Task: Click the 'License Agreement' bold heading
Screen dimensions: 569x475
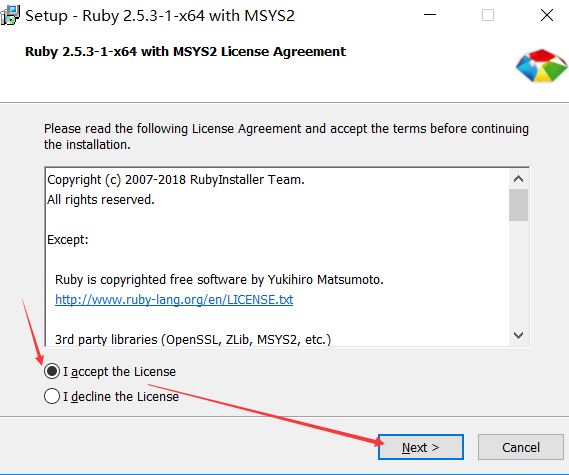Action: tap(185, 52)
